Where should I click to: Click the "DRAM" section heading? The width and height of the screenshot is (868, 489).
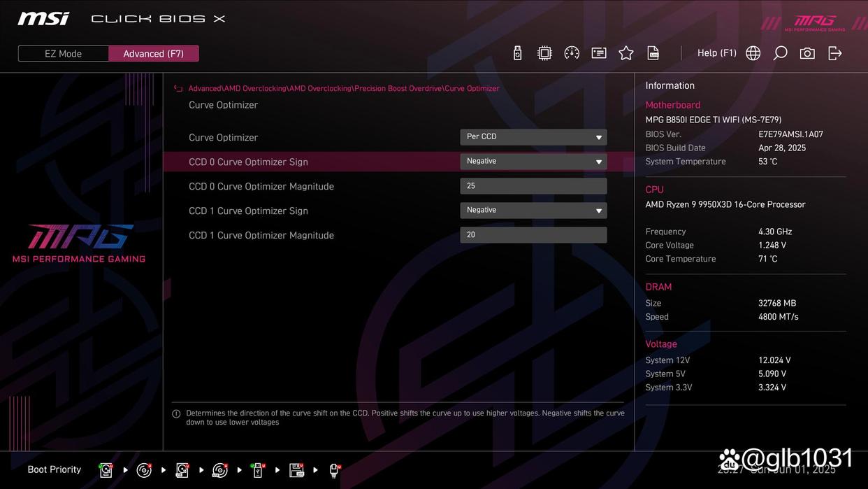658,287
